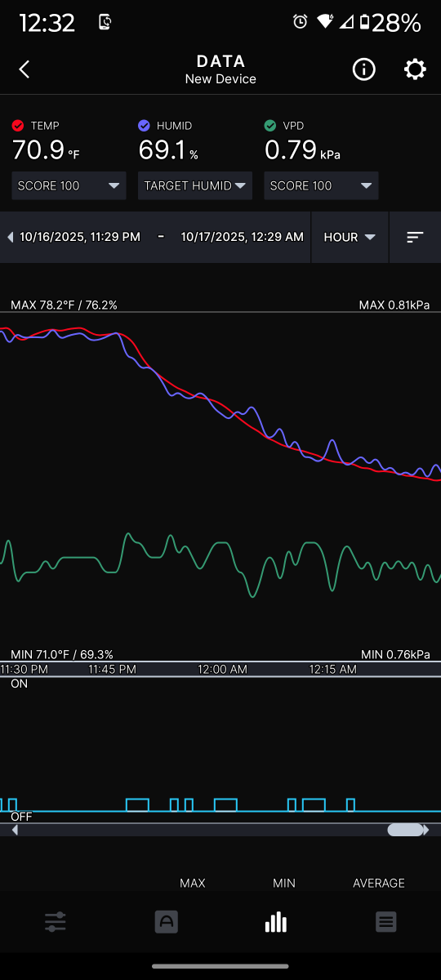Tap the end date 10/17/2025, 12:29 AM

click(243, 237)
